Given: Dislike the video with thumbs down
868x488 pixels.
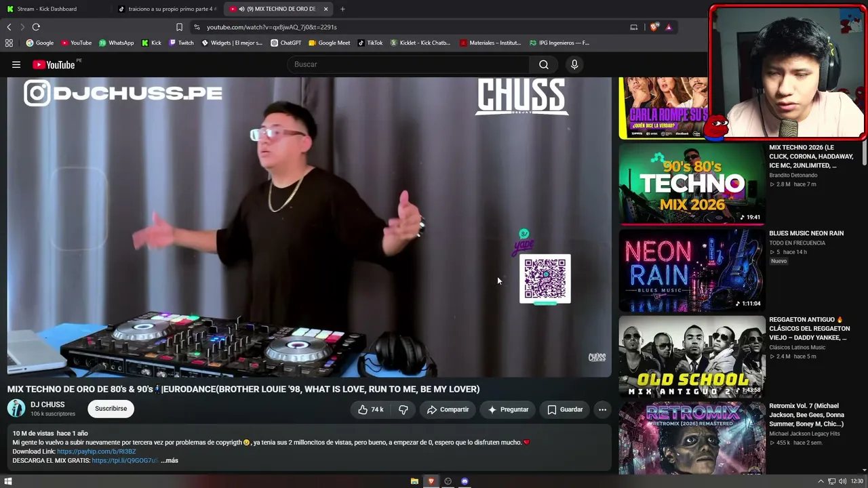Looking at the screenshot, I should pyautogui.click(x=403, y=409).
